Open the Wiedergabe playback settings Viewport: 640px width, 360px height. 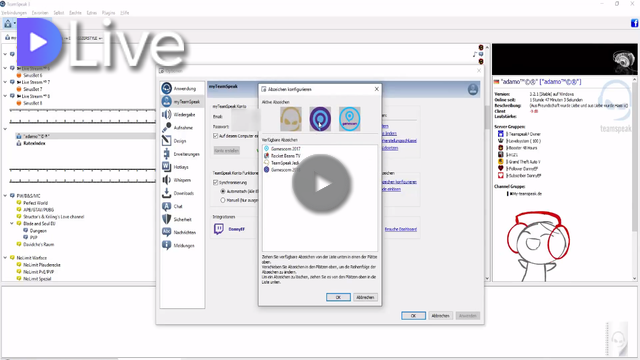pos(179,115)
